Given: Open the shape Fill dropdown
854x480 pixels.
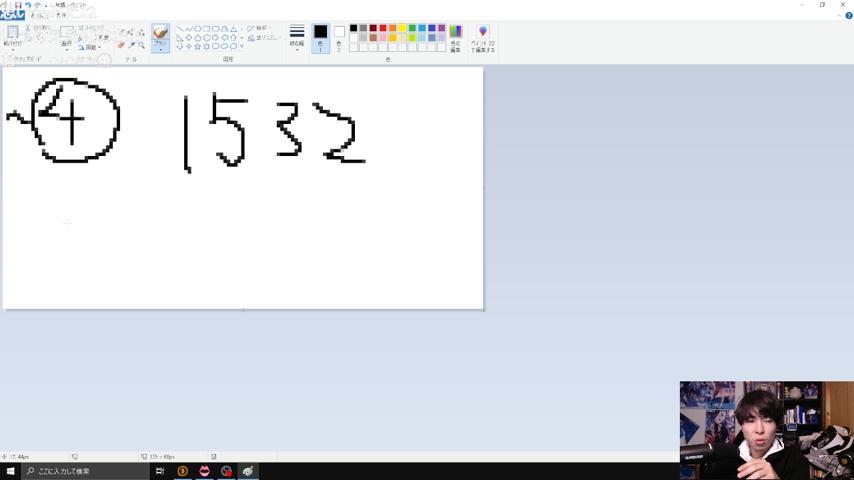Looking at the screenshot, I should [x=266, y=38].
